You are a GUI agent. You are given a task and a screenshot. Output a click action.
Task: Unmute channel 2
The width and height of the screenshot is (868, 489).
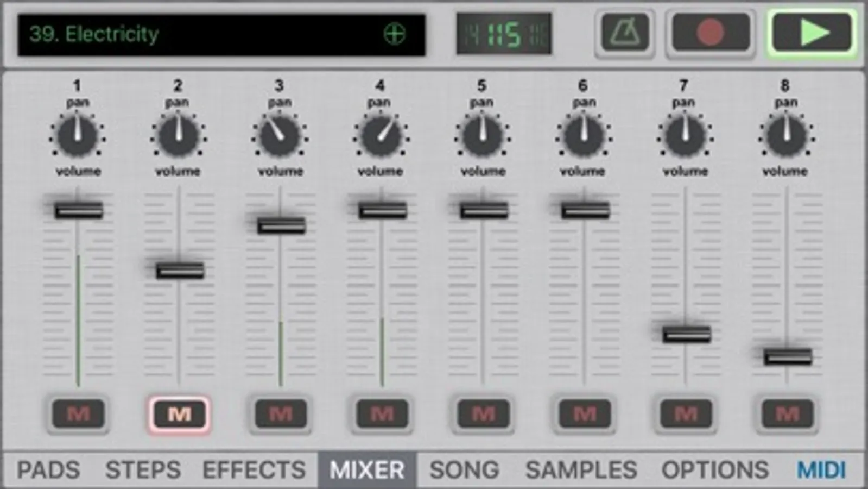(x=180, y=414)
